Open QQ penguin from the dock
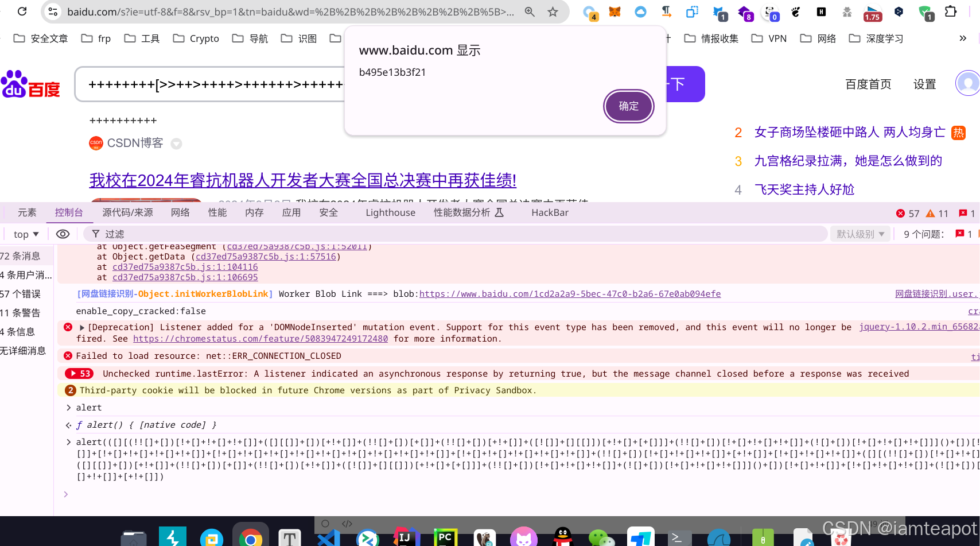The image size is (980, 546). click(x=563, y=537)
